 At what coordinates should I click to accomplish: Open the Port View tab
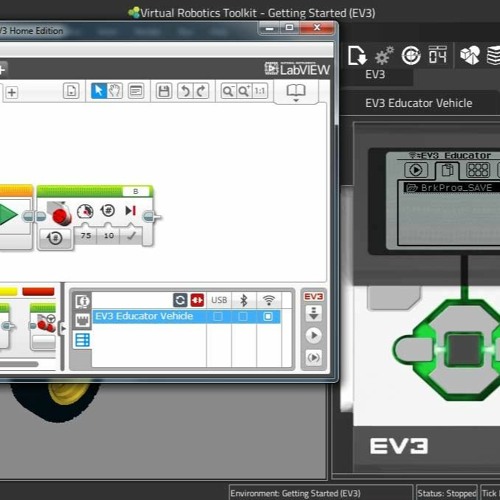pyautogui.click(x=82, y=320)
